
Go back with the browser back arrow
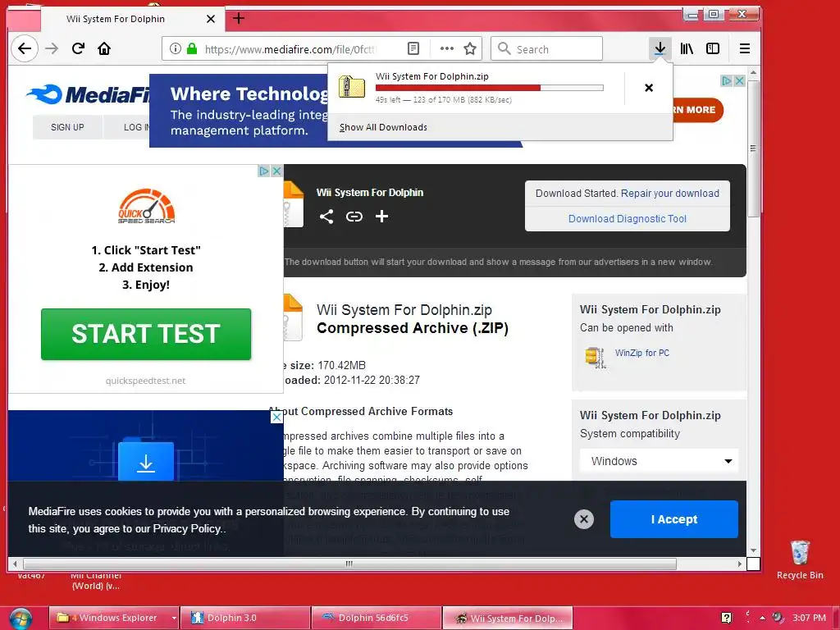point(25,48)
